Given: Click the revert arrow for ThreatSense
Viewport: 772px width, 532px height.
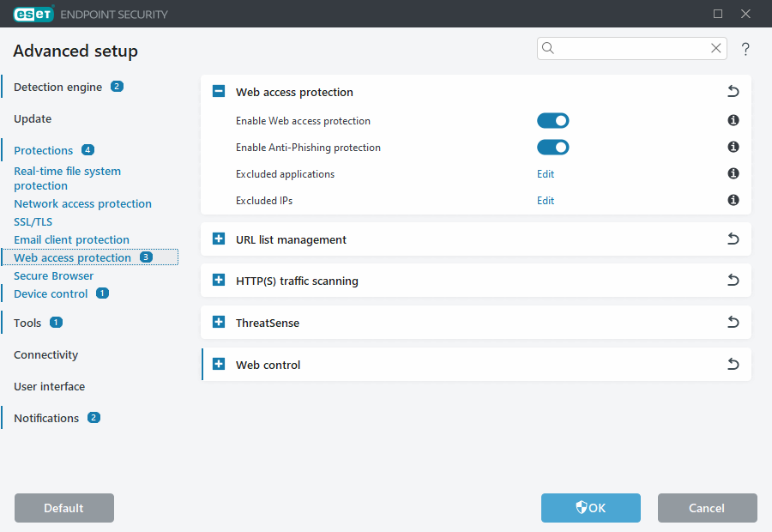Looking at the screenshot, I should 733,322.
